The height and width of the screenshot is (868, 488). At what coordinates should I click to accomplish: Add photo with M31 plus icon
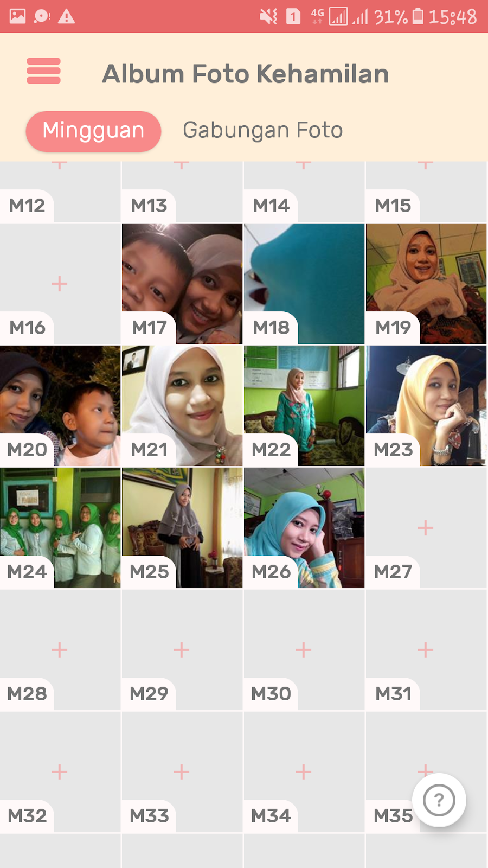pos(426,649)
